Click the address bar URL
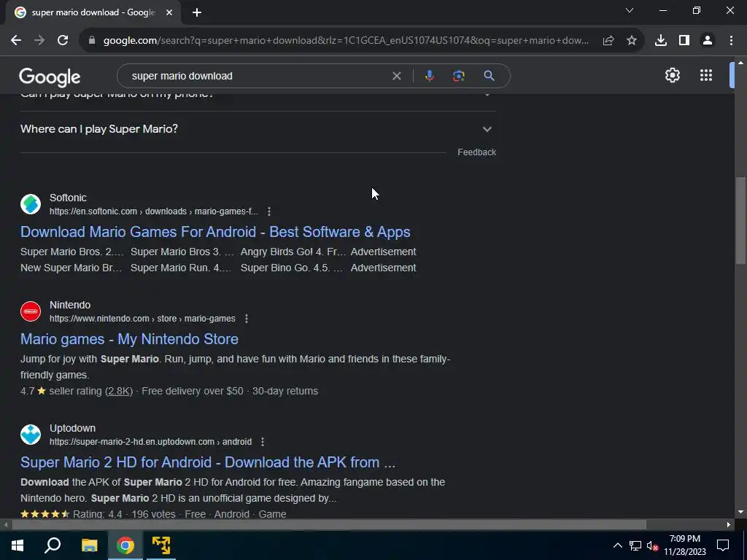The width and height of the screenshot is (747, 560). (346, 41)
